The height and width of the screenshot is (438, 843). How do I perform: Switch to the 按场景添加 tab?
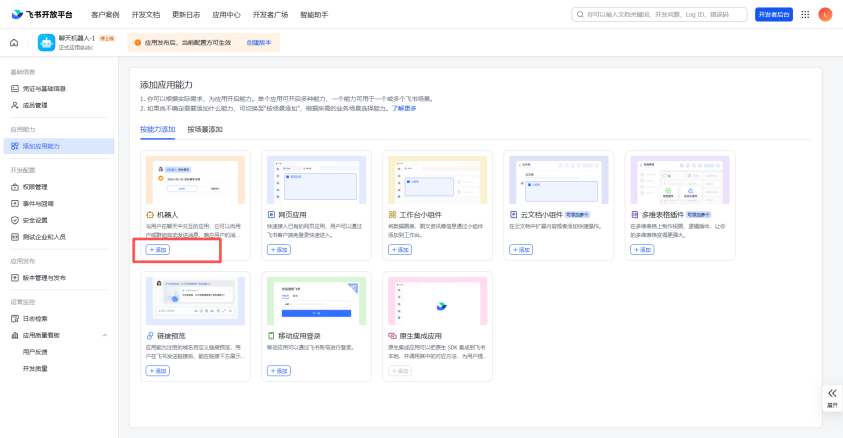[205, 130]
